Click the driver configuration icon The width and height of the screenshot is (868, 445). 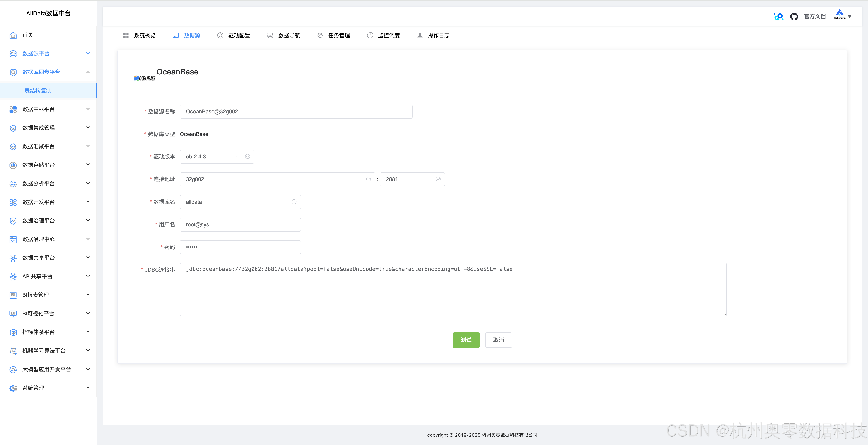[x=220, y=35]
